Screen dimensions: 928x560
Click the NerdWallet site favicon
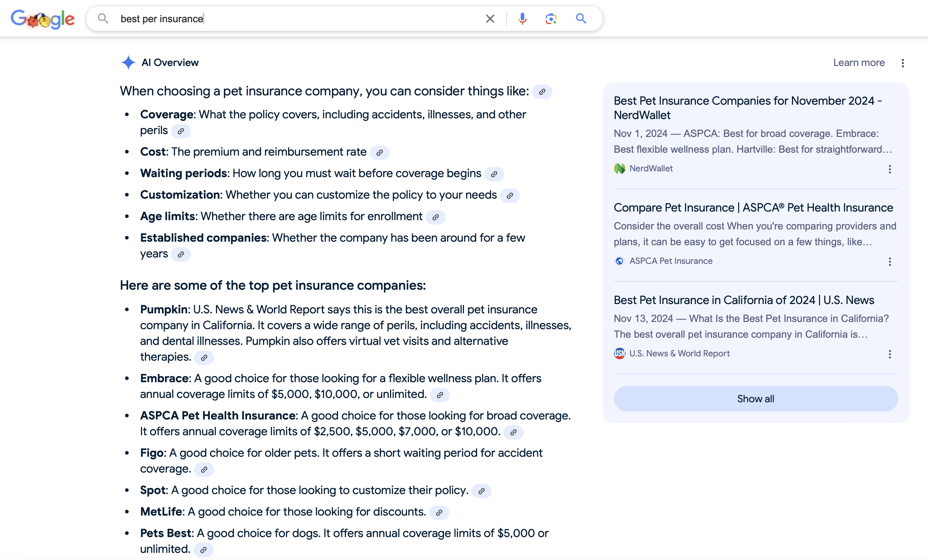click(620, 169)
